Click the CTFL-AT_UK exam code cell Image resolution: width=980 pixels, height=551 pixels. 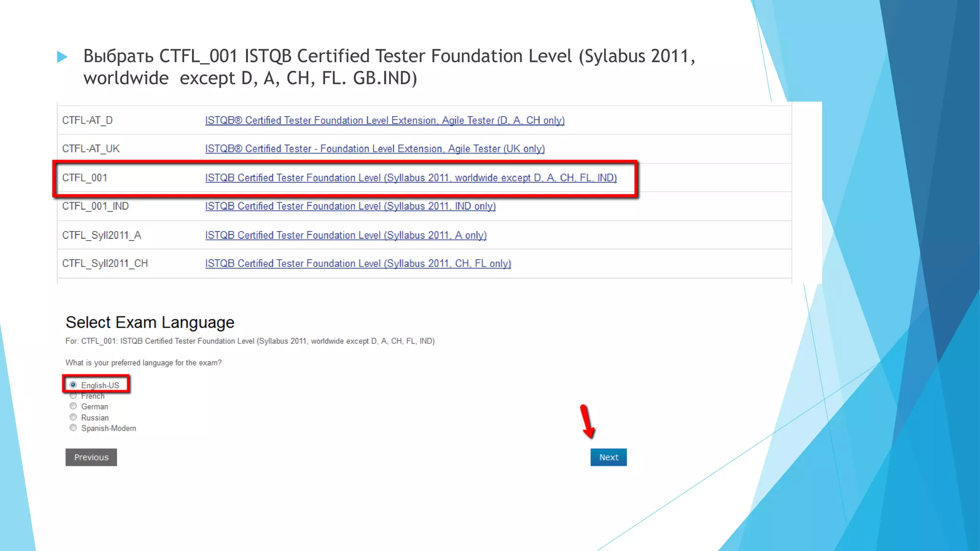pyautogui.click(x=91, y=149)
